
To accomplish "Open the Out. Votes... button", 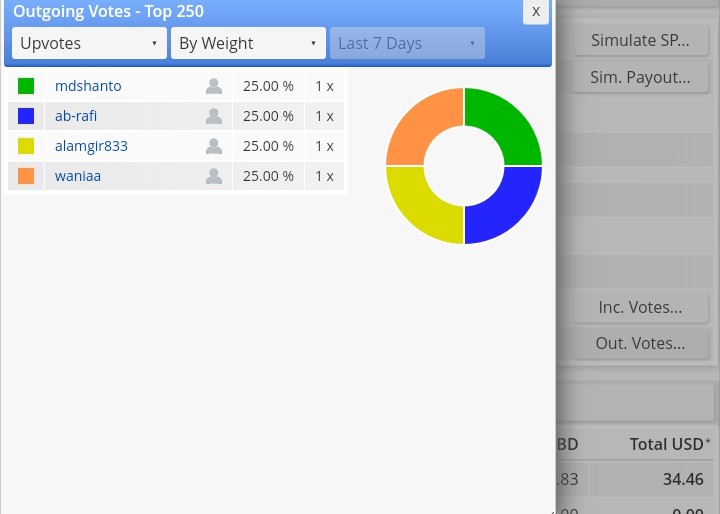I will tap(640, 343).
